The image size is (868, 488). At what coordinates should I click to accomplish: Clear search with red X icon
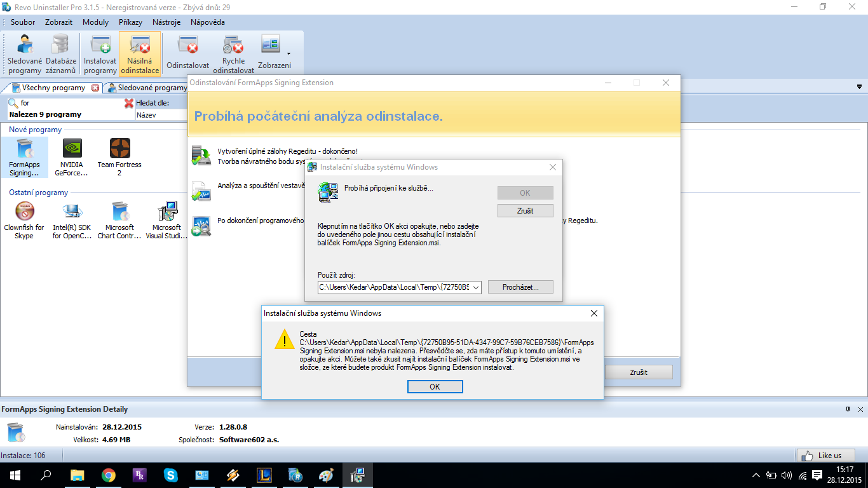coord(129,103)
